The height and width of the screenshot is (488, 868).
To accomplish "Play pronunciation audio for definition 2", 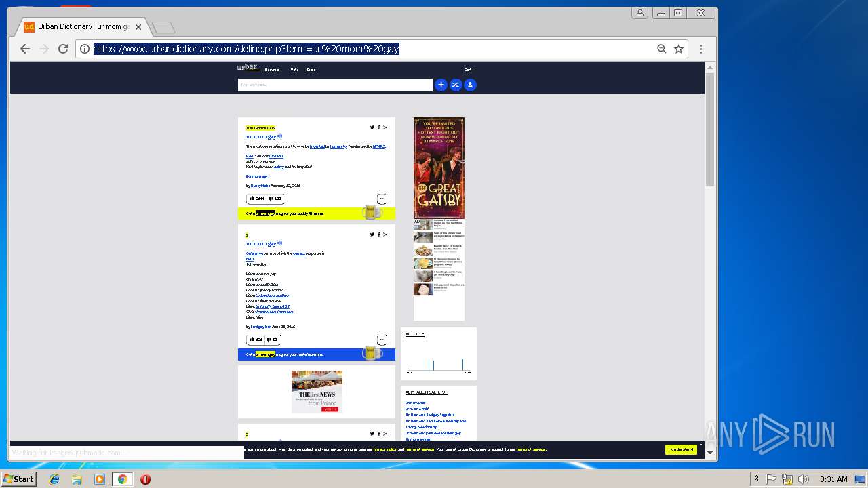I will [279, 243].
